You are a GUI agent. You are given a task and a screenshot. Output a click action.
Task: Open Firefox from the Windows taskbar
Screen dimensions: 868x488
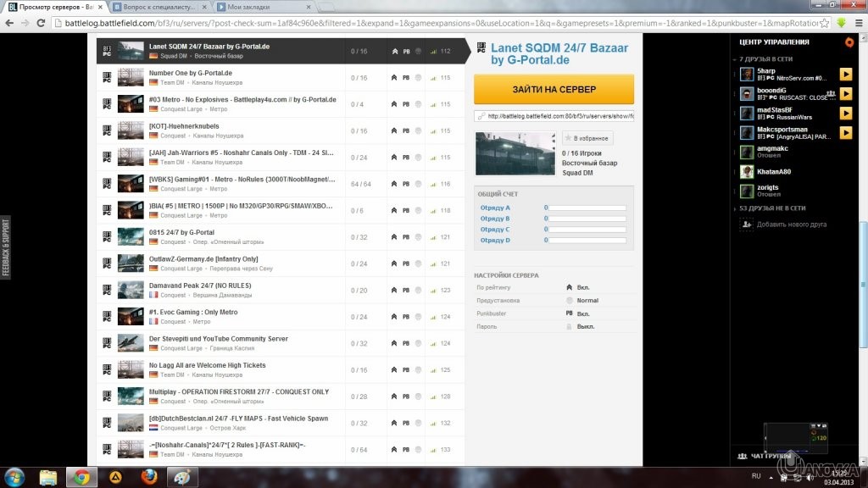(x=149, y=476)
